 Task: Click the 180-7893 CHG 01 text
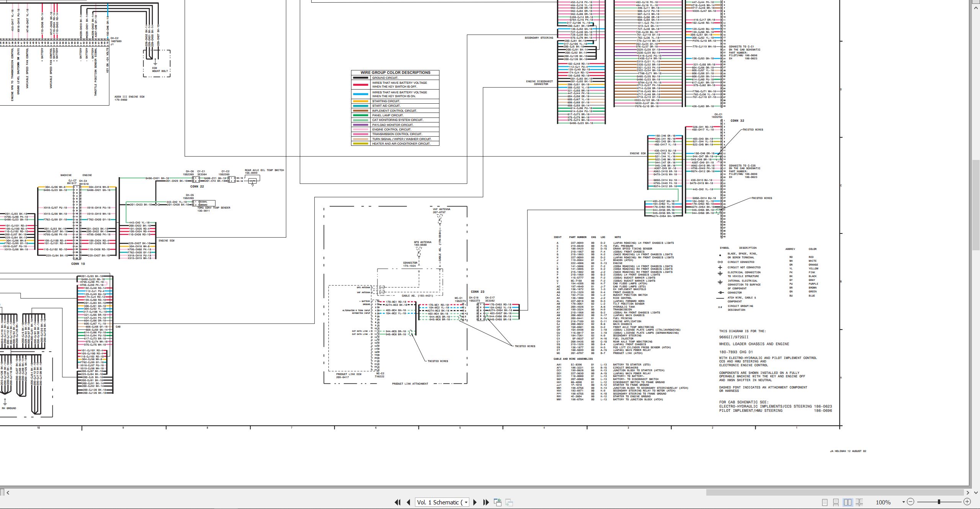point(736,352)
